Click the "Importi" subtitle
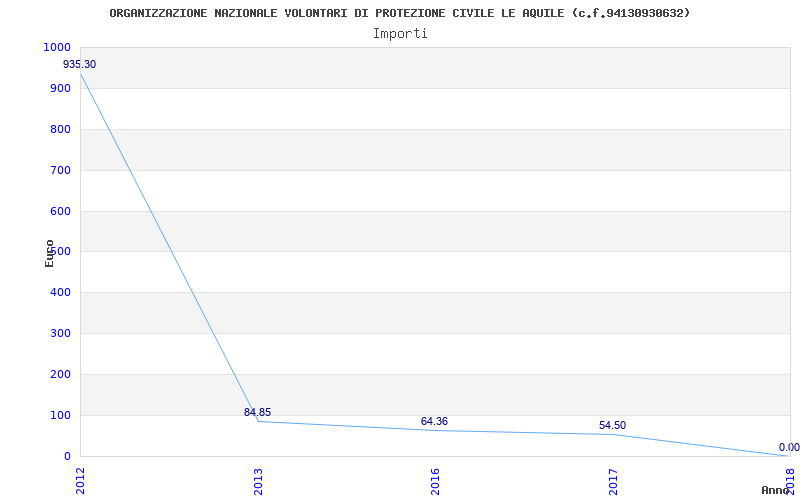Viewport: 800px width, 500px height. [x=400, y=33]
